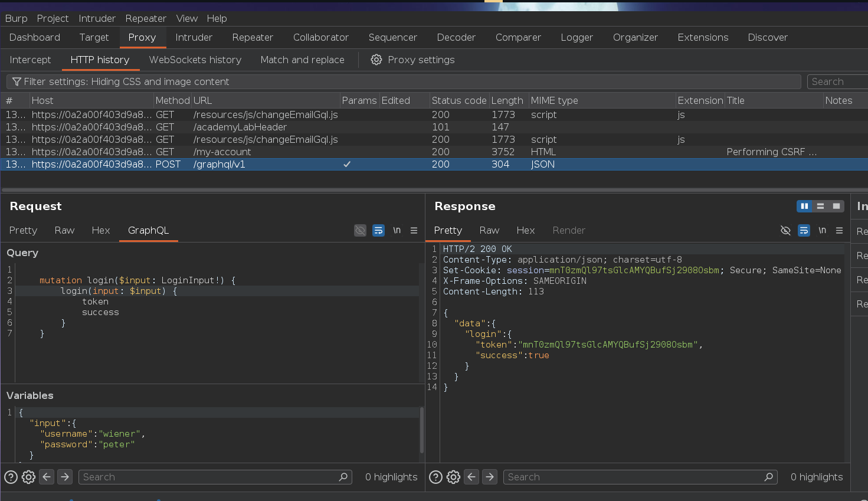Click the Variables pane vertical scrollbar

[422, 430]
